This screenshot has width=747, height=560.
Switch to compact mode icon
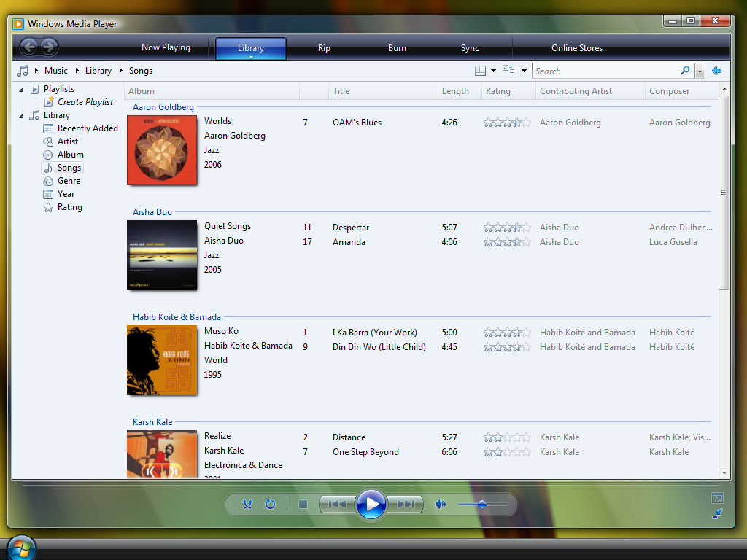(x=717, y=514)
